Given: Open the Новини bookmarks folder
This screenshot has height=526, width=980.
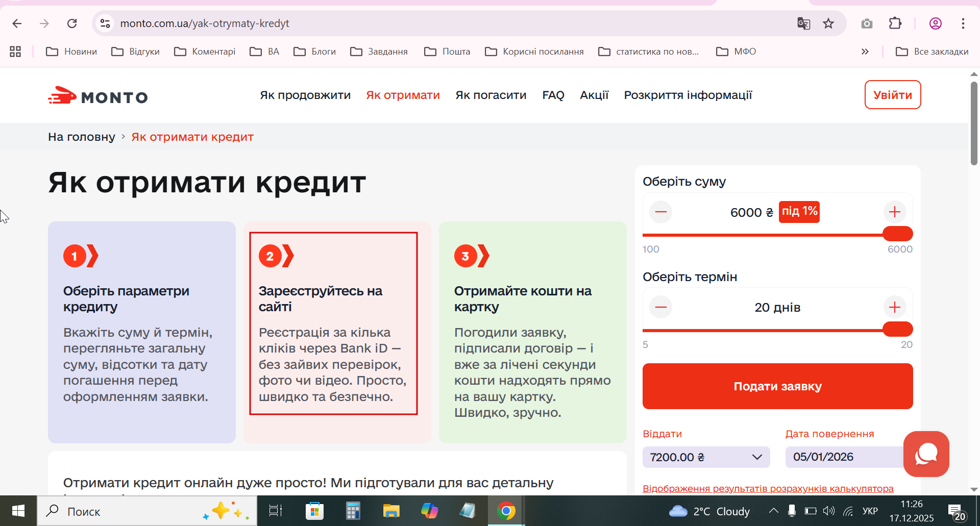Looking at the screenshot, I should click(71, 52).
